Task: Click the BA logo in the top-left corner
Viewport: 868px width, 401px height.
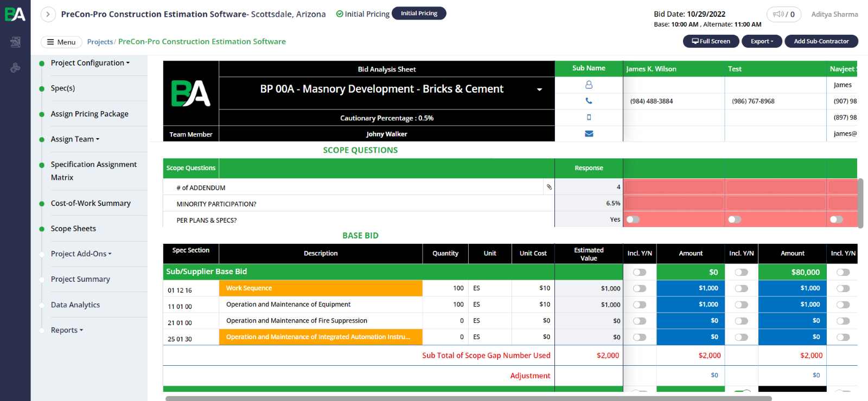Action: [x=15, y=14]
